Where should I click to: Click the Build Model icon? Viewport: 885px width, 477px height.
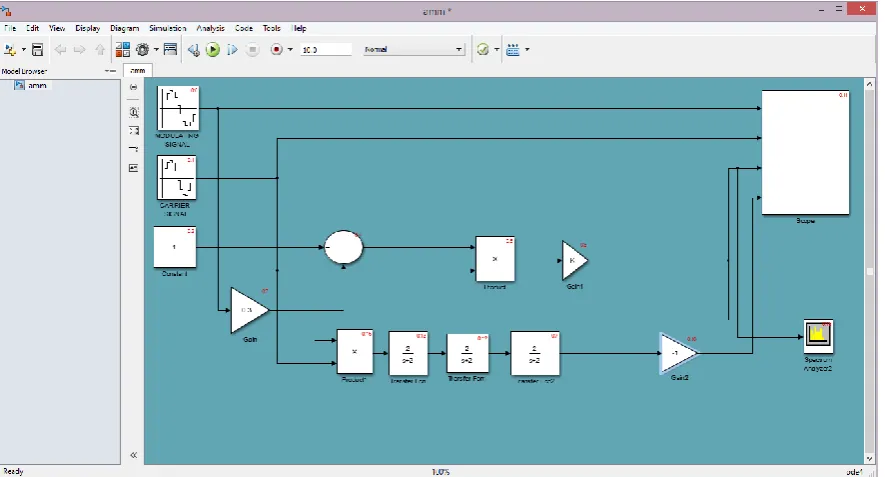click(512, 50)
